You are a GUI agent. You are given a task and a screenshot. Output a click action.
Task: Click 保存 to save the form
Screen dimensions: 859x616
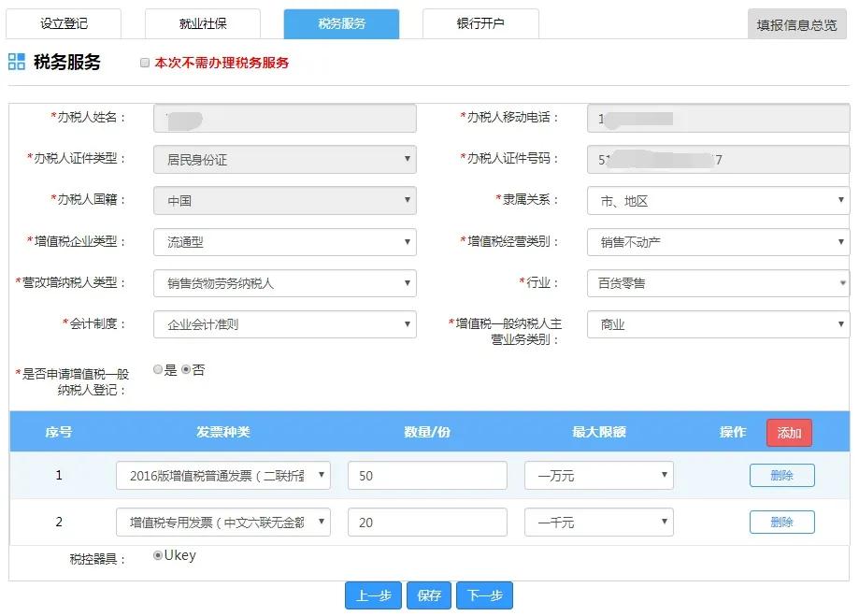pos(428,595)
